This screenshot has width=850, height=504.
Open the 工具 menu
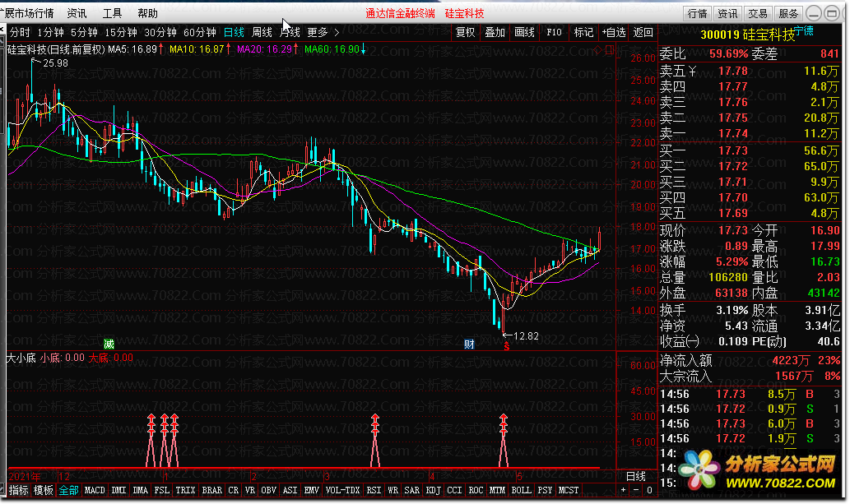click(x=112, y=13)
